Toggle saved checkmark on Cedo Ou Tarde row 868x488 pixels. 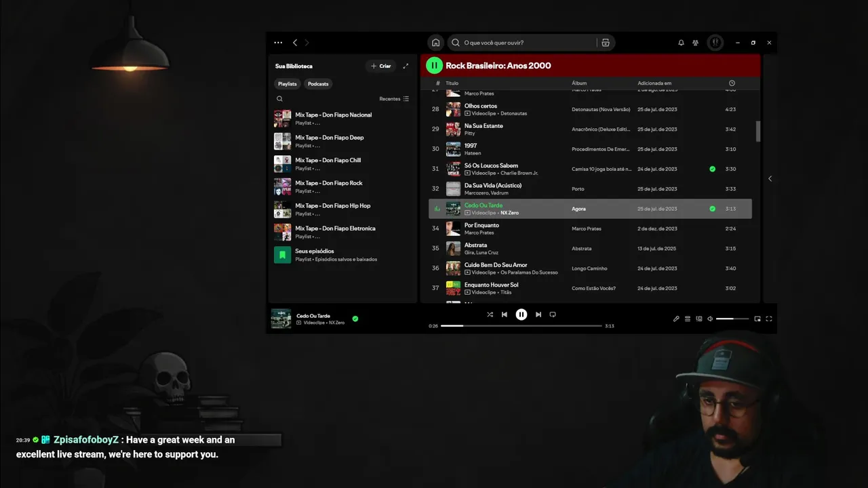tap(712, 209)
